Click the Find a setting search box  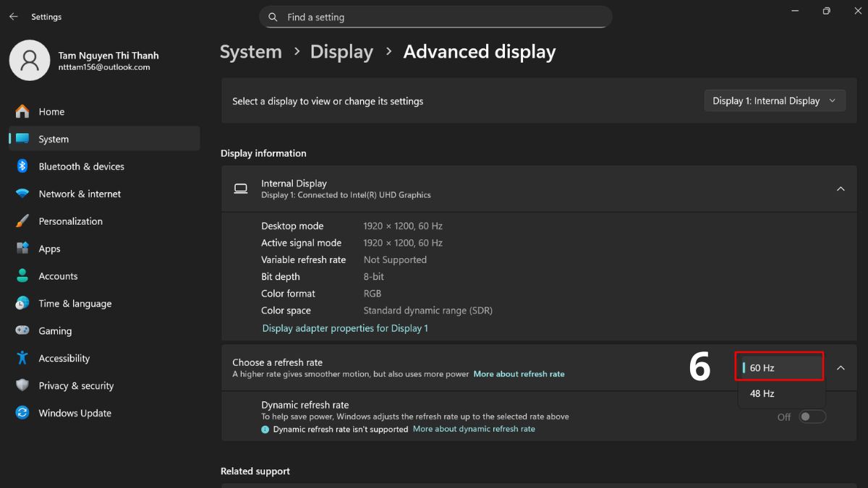[x=435, y=17]
